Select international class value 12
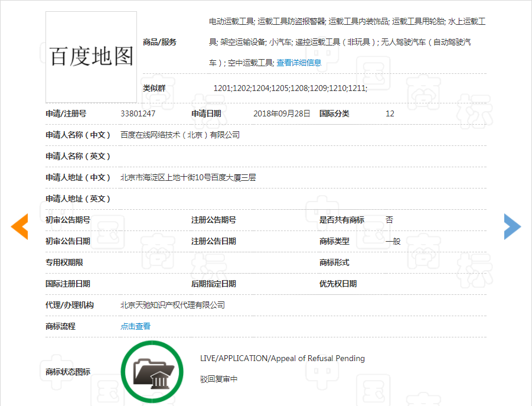 click(x=390, y=113)
